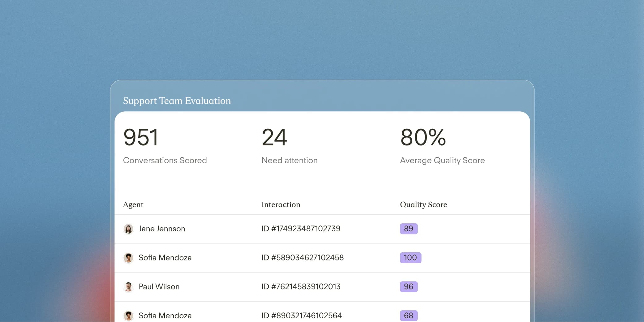The width and height of the screenshot is (644, 322).
Task: Click the Agent column header
Action: point(133,204)
